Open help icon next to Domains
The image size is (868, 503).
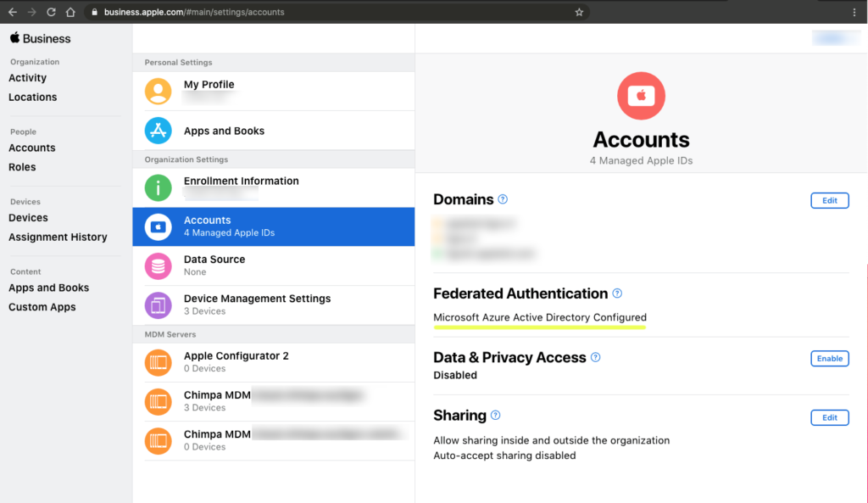click(x=503, y=198)
